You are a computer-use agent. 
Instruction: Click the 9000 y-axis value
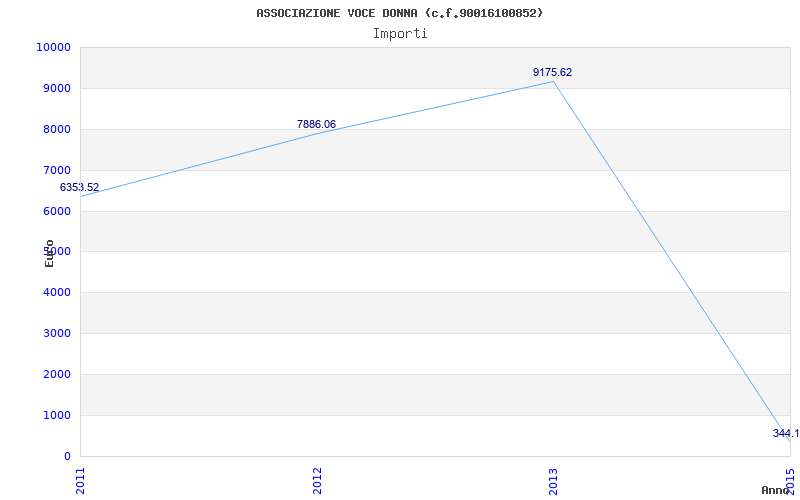click(x=56, y=88)
